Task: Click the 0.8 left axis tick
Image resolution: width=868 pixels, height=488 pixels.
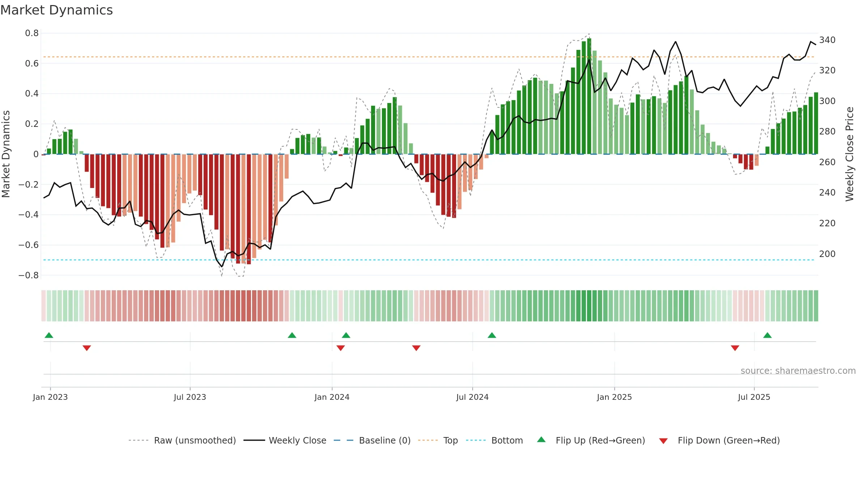Action: 32,33
